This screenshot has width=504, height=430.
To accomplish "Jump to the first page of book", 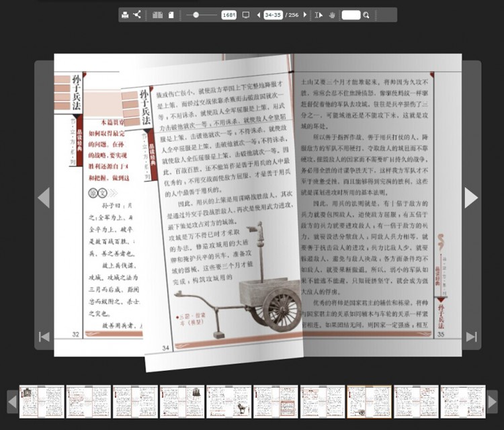I will tap(44, 337).
